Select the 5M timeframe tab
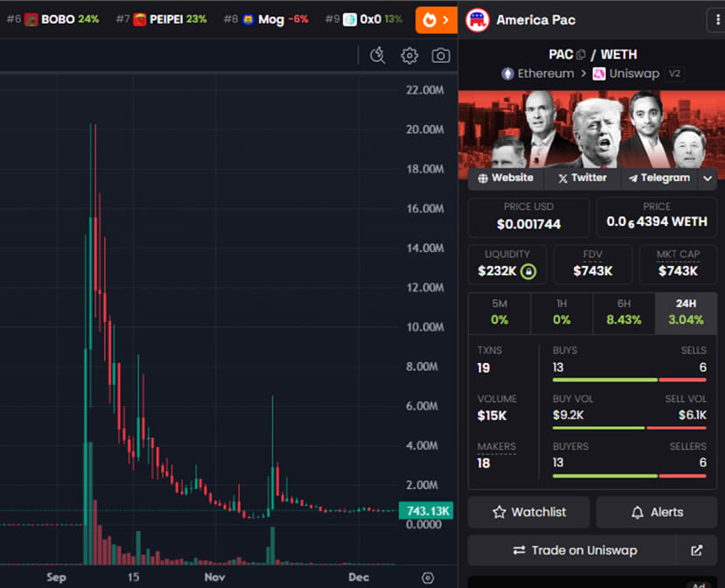725x588 pixels. pyautogui.click(x=499, y=312)
